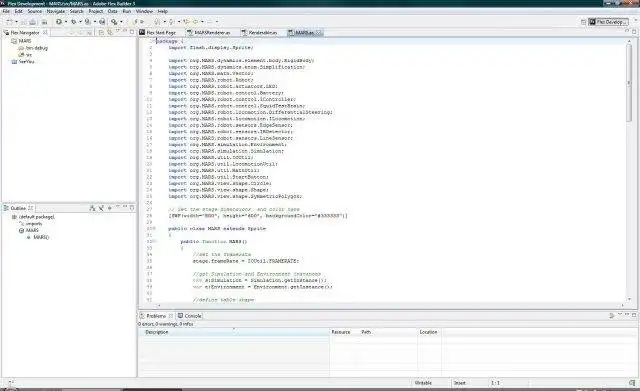Toggle hide non-public members in Outline

101,208
